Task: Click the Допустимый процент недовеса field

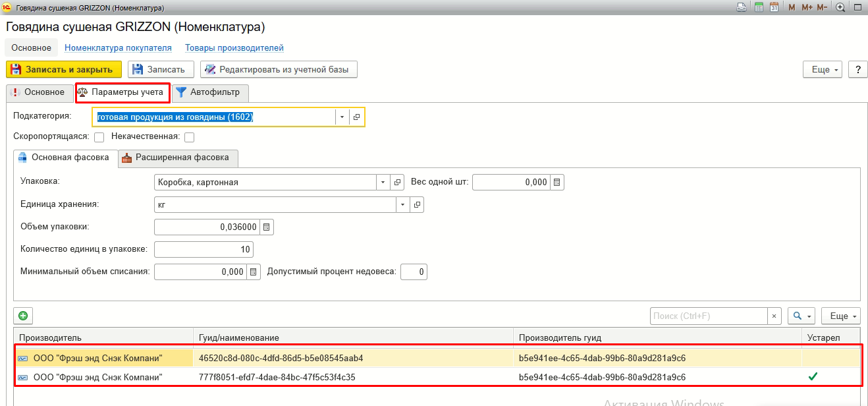Action: tap(414, 272)
